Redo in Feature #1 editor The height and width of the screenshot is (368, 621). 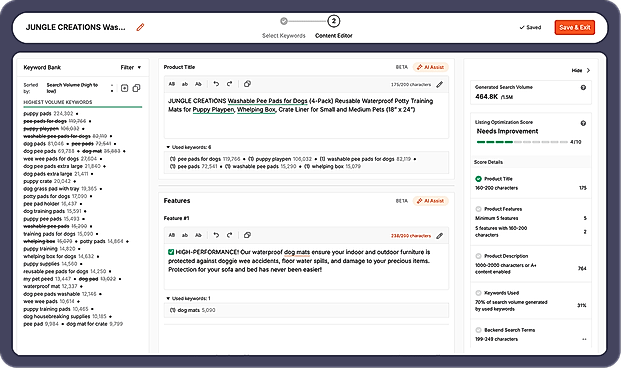pos(229,235)
